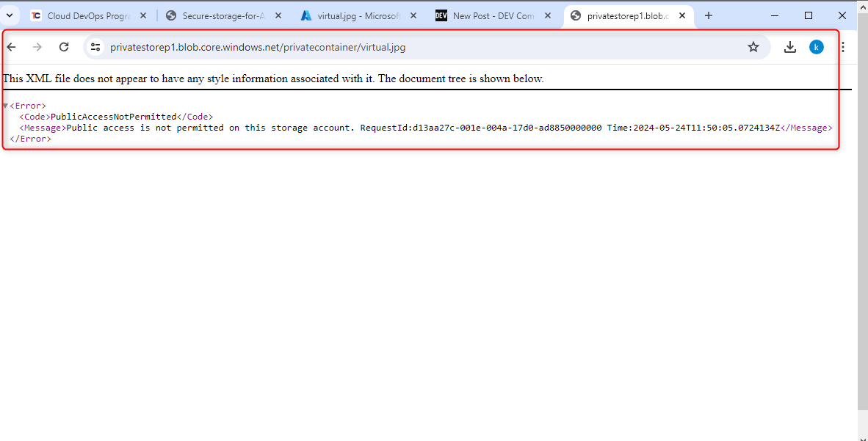Close the Secure-storage-for-A tab
Viewport: 868px width, 441px height.
coord(278,16)
